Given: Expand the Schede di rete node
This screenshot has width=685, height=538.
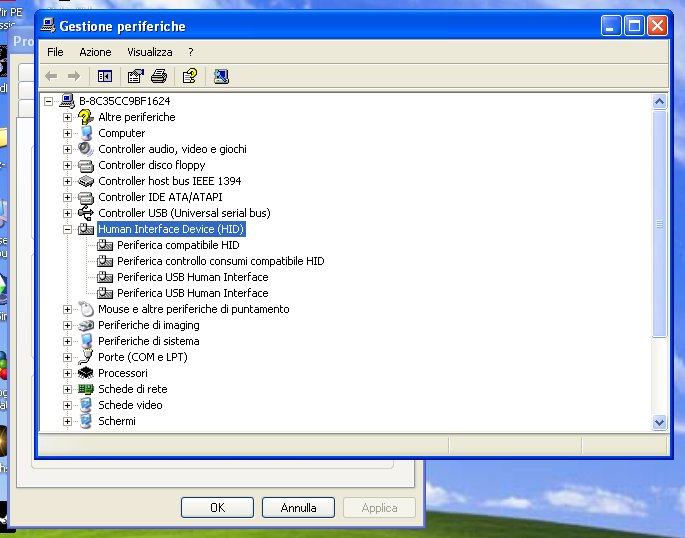Looking at the screenshot, I should 68,389.
